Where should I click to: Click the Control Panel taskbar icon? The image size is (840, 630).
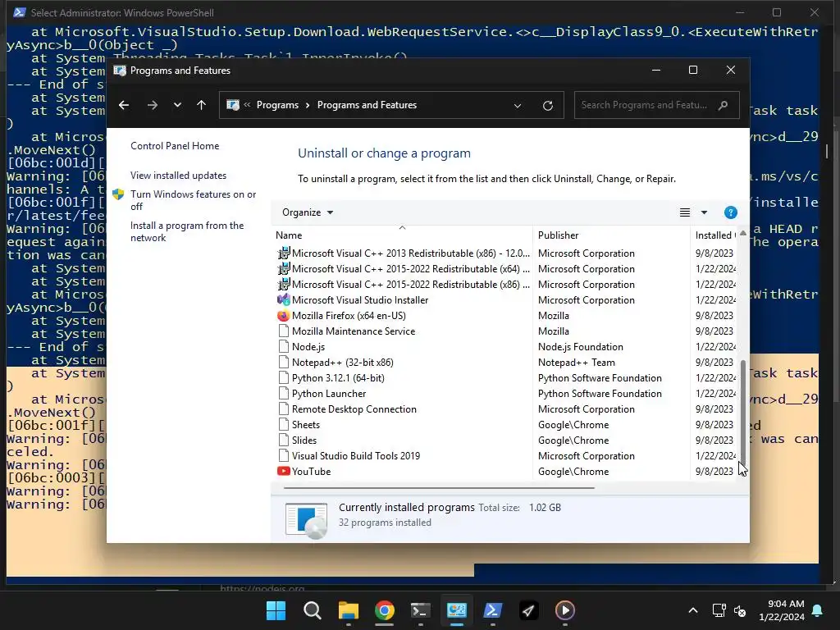[x=456, y=610]
